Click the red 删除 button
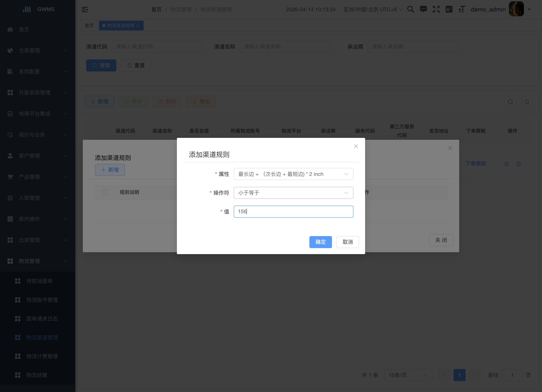 (167, 102)
